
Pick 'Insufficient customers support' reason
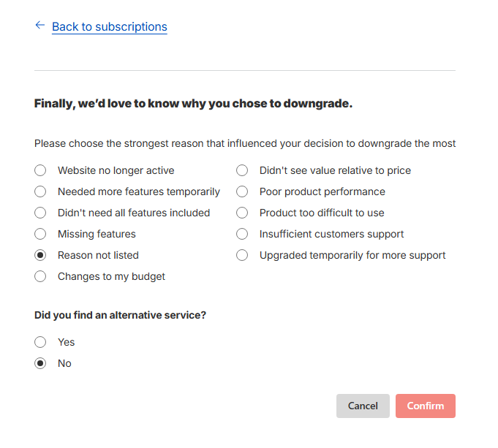point(242,234)
